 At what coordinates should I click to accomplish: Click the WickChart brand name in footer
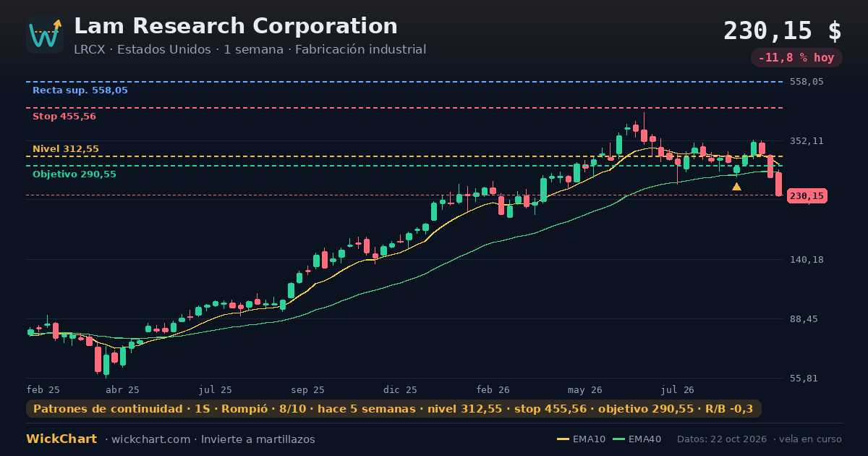[x=61, y=439]
